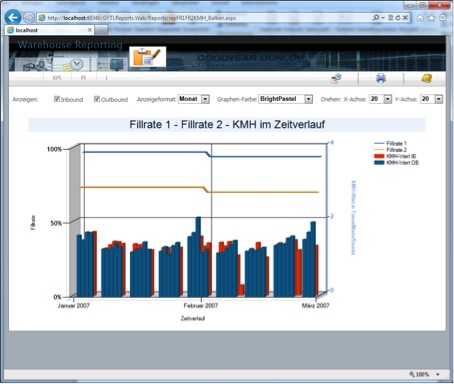Click the document with clock toolbar icon
This screenshot has width=454, height=384.
pos(336,79)
